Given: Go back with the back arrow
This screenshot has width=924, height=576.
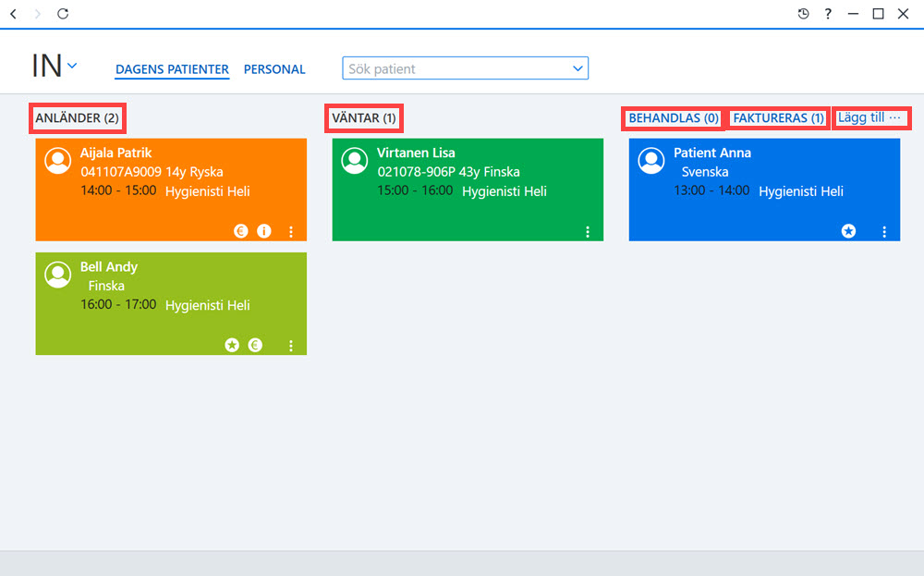Looking at the screenshot, I should [x=13, y=14].
